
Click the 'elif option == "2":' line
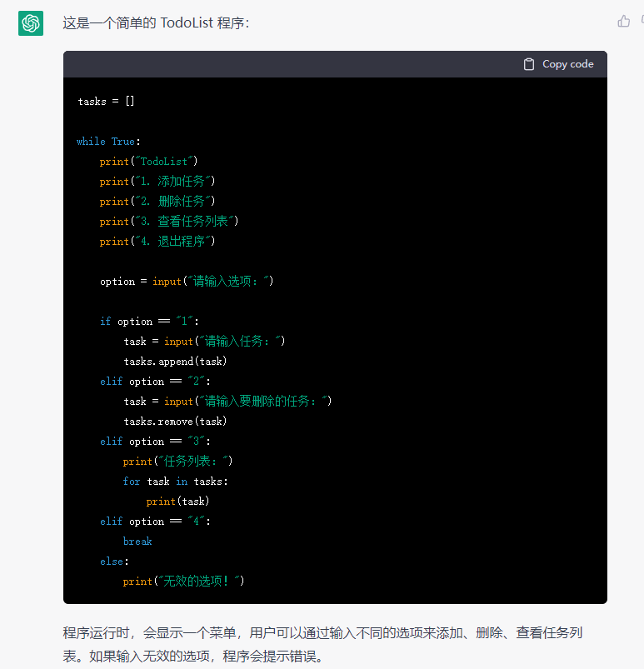[x=155, y=382]
